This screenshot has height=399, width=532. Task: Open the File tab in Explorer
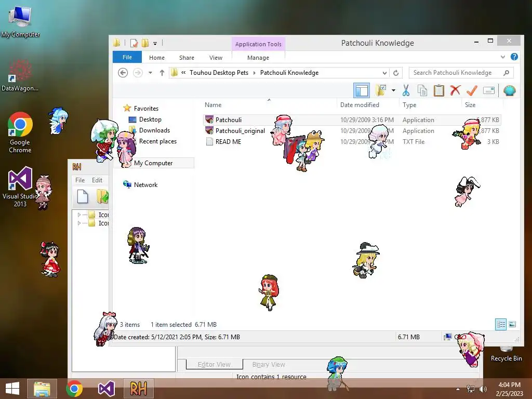(127, 57)
